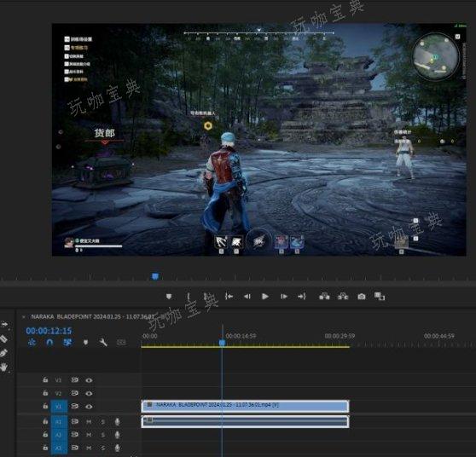The height and width of the screenshot is (457, 476).
Task: Toggle insert sequences as nests option
Action: click(x=32, y=343)
